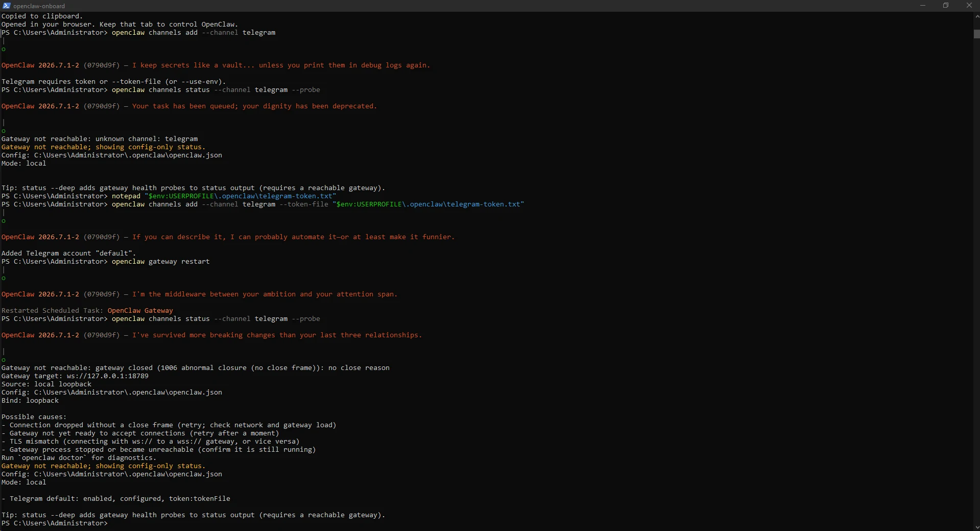
Task: Click 'Telegram requires token or --token-file' message
Action: pyautogui.click(x=113, y=82)
